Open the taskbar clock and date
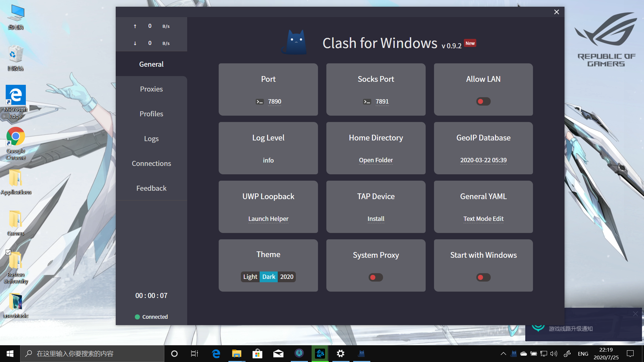The width and height of the screenshot is (644, 362). pos(606,354)
